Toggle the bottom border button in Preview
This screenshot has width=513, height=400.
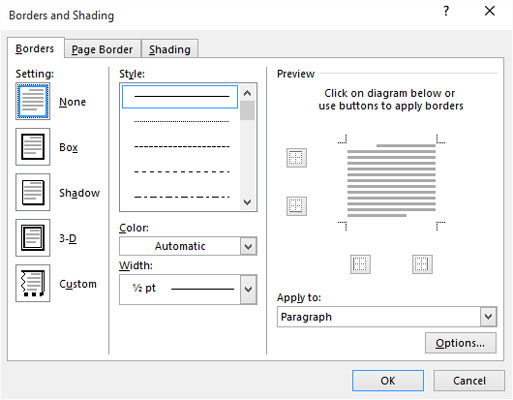[296, 206]
